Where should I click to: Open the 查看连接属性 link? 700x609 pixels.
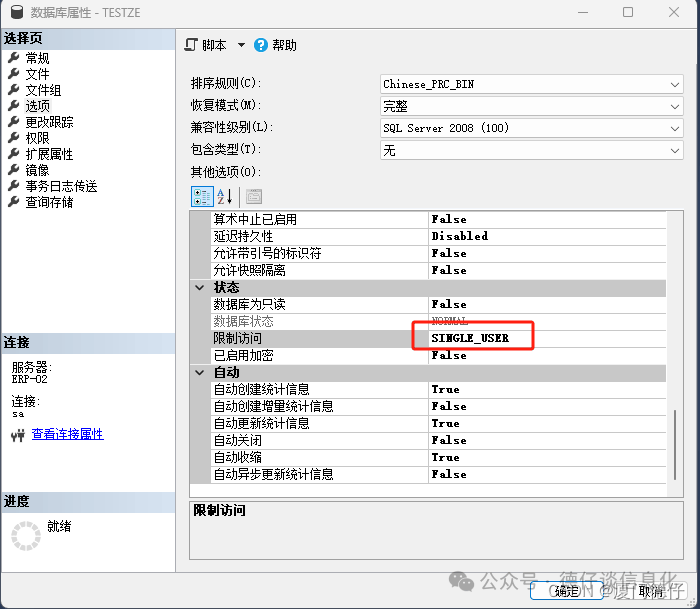click(67, 434)
